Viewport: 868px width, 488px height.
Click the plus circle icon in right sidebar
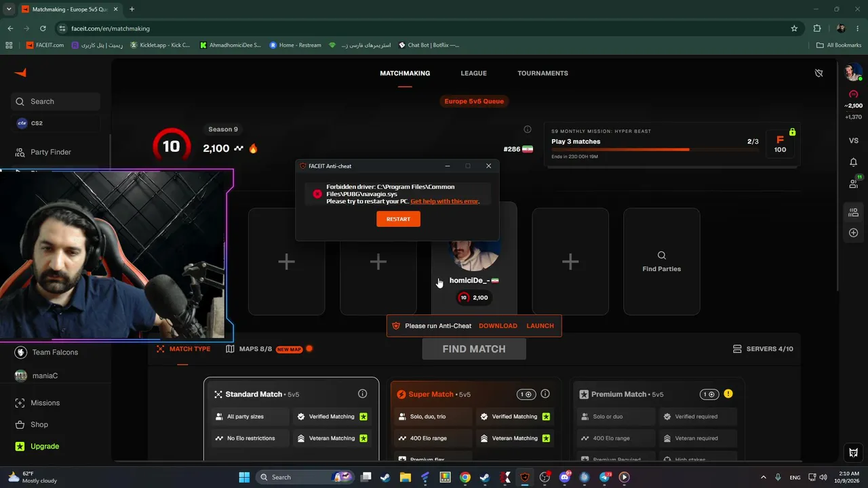(x=854, y=232)
